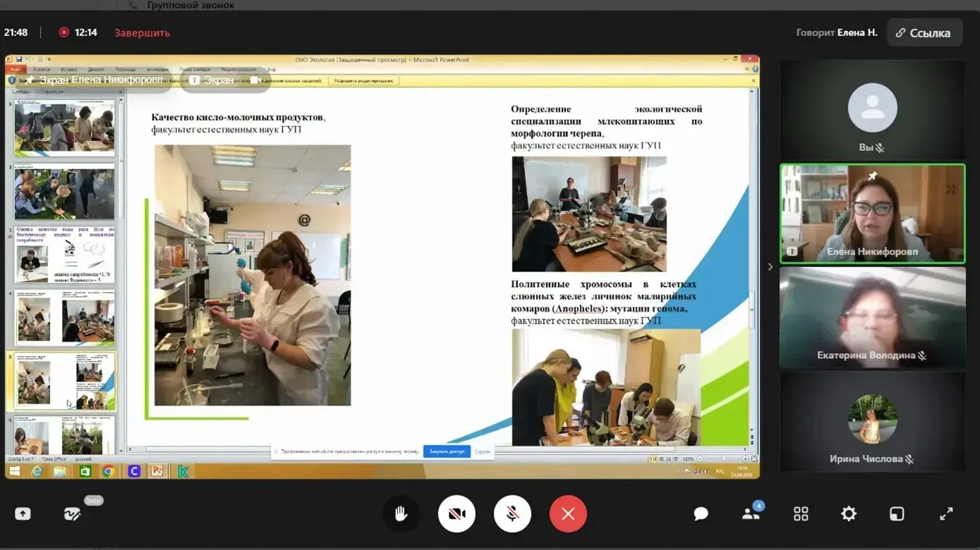The image size is (980, 550).
Task: Open the Файл tab in PowerPoint
Action: point(15,69)
